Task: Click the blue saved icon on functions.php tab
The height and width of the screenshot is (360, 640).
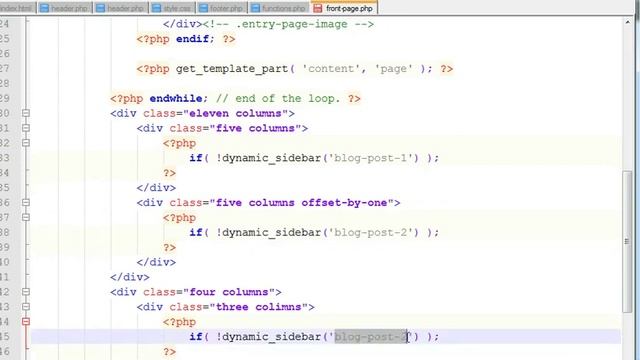Action: [255, 9]
